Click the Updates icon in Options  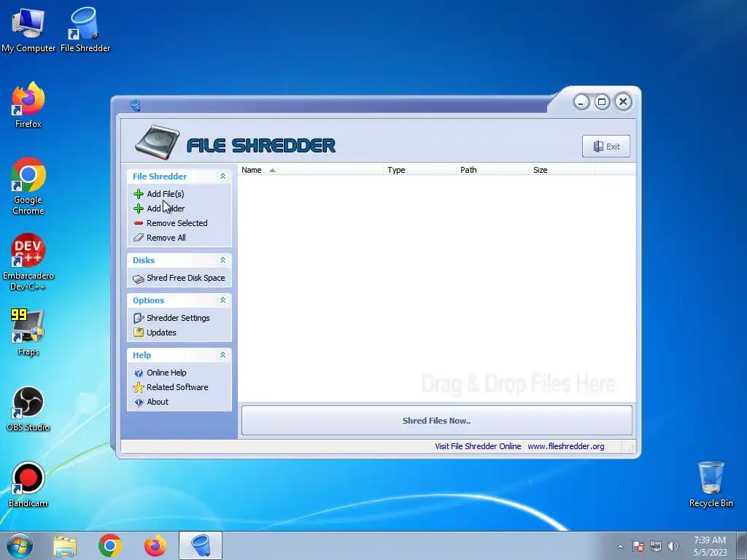click(x=139, y=332)
